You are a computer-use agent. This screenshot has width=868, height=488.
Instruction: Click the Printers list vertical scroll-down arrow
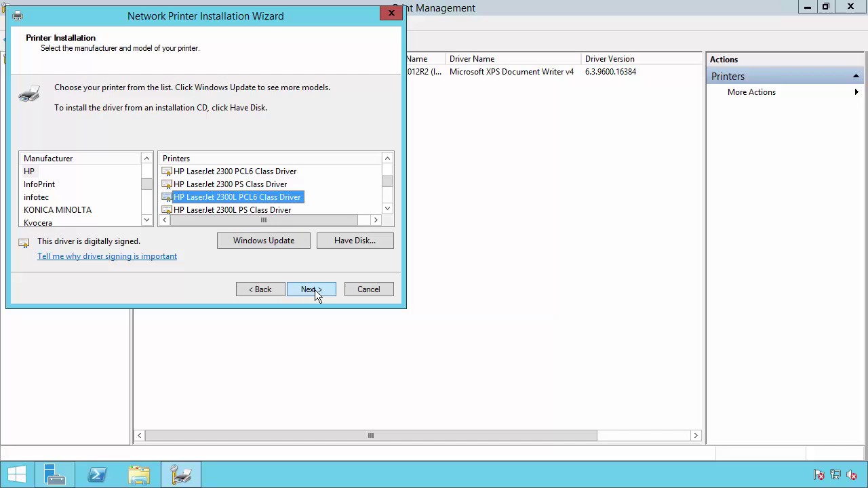387,209
